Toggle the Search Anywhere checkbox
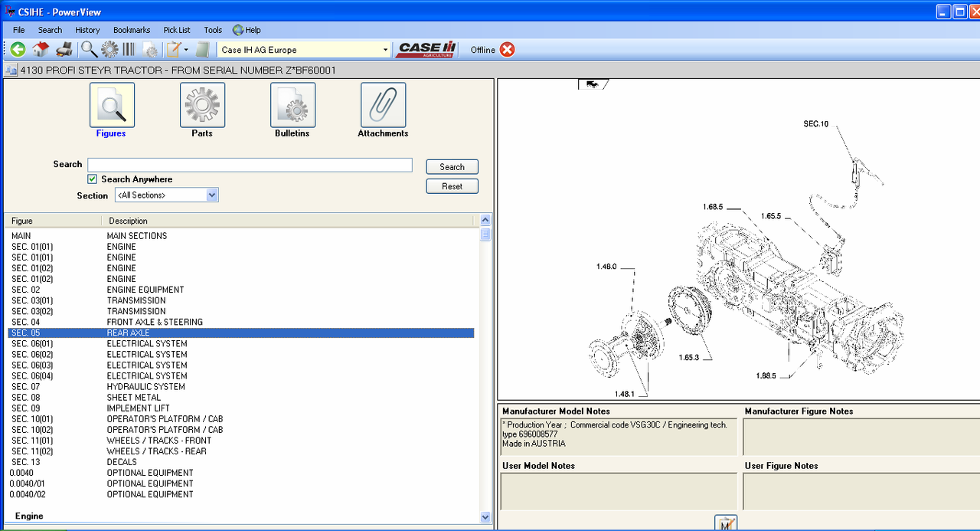Screen dimensions: 980x531 pos(93,179)
